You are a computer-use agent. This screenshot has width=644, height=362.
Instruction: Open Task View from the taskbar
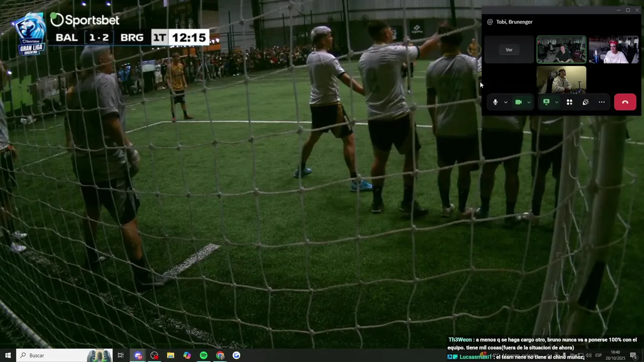pyautogui.click(x=121, y=355)
